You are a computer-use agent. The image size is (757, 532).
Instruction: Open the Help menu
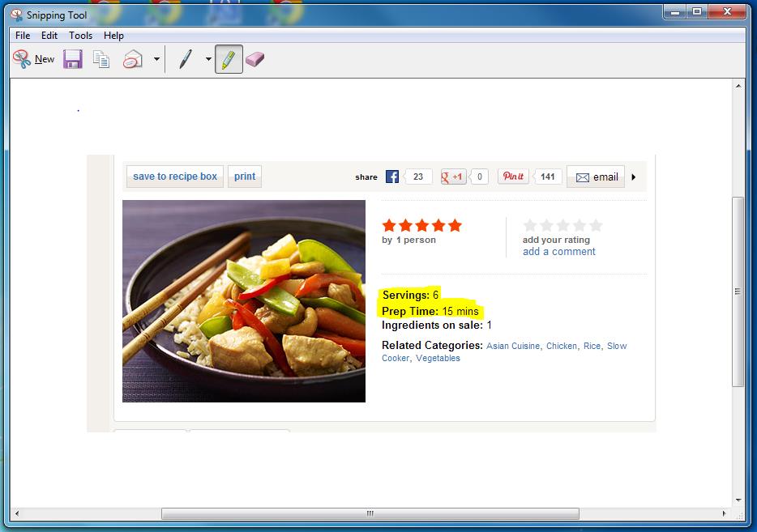114,35
